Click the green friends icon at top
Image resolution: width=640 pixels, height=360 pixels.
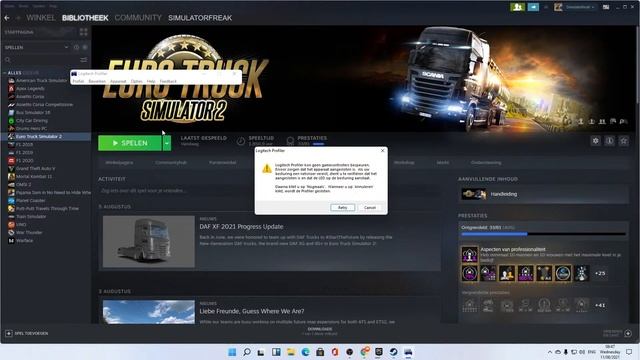pos(518,7)
